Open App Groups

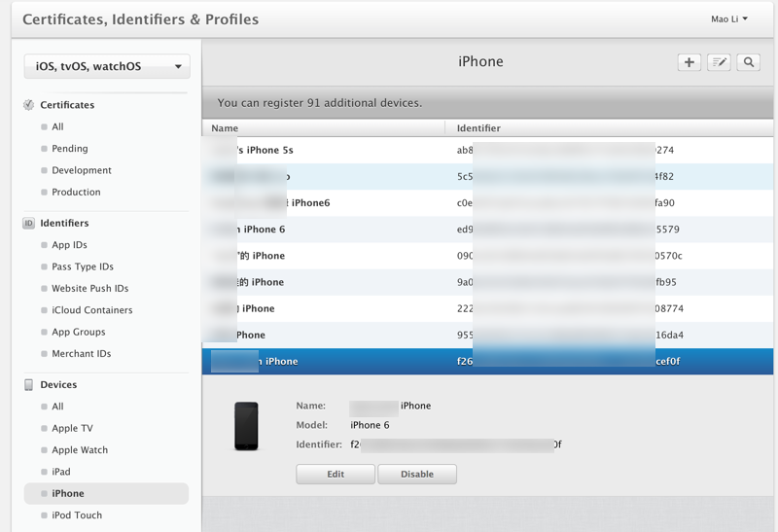click(x=79, y=332)
